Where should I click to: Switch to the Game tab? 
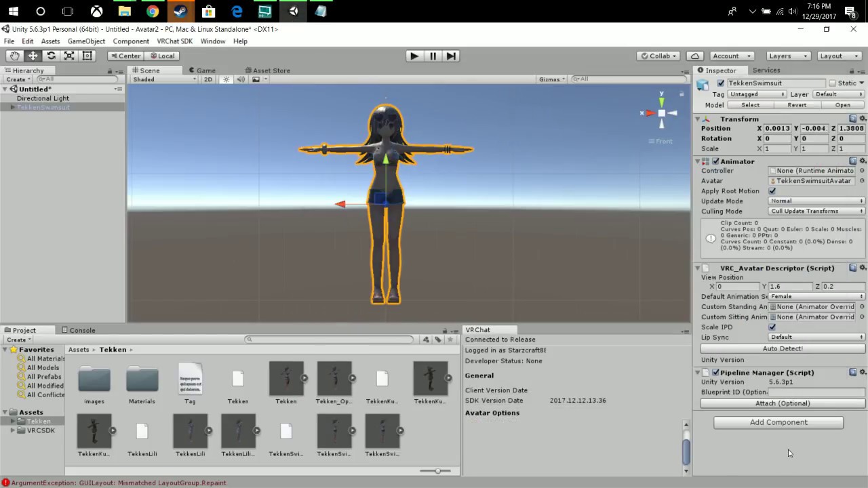point(202,70)
